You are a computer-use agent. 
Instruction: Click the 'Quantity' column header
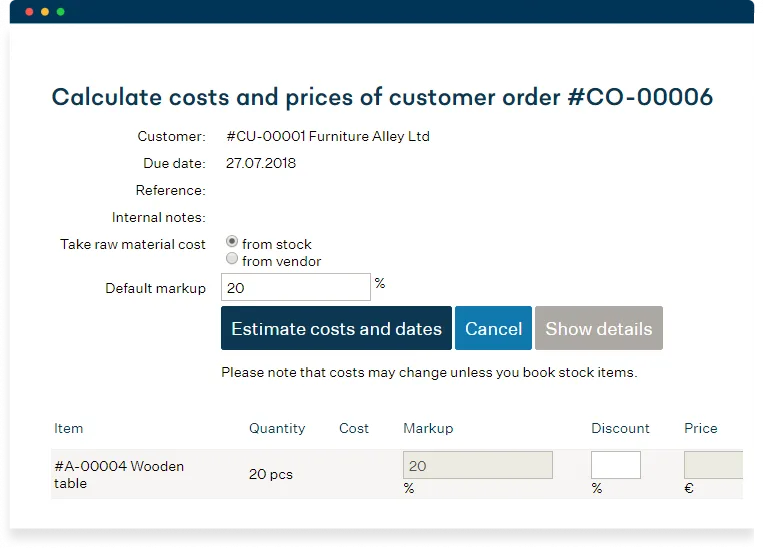(x=277, y=428)
